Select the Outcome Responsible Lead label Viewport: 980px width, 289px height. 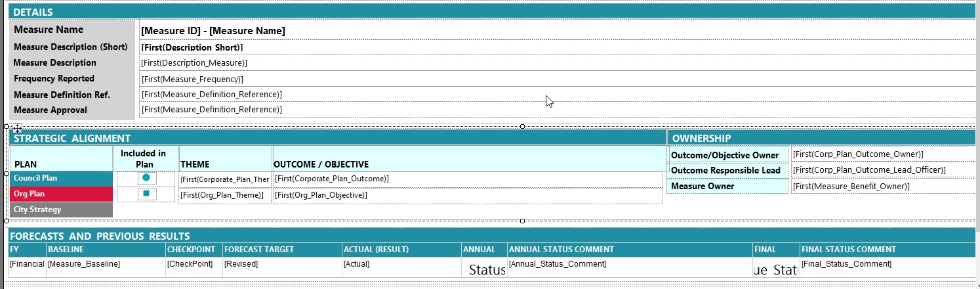pyautogui.click(x=728, y=170)
